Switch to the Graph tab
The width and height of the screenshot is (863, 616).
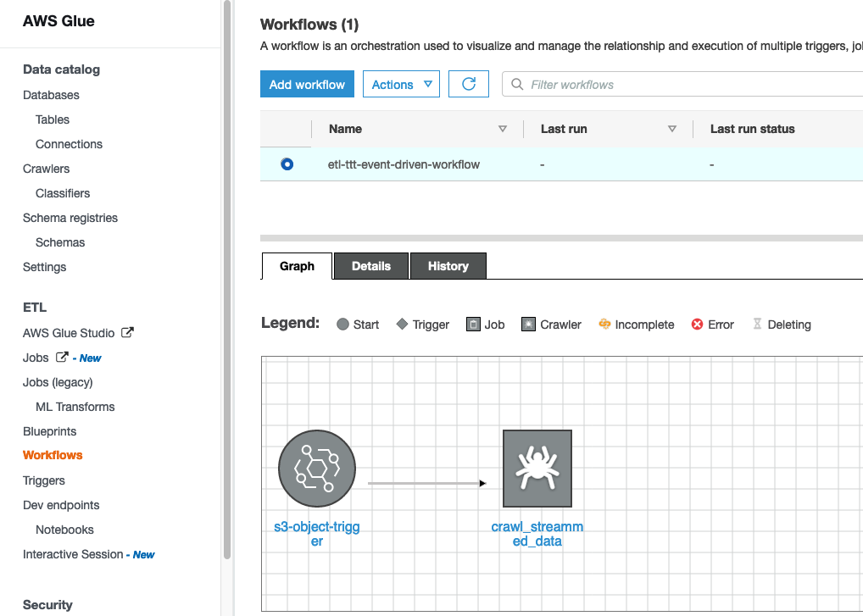pos(297,266)
